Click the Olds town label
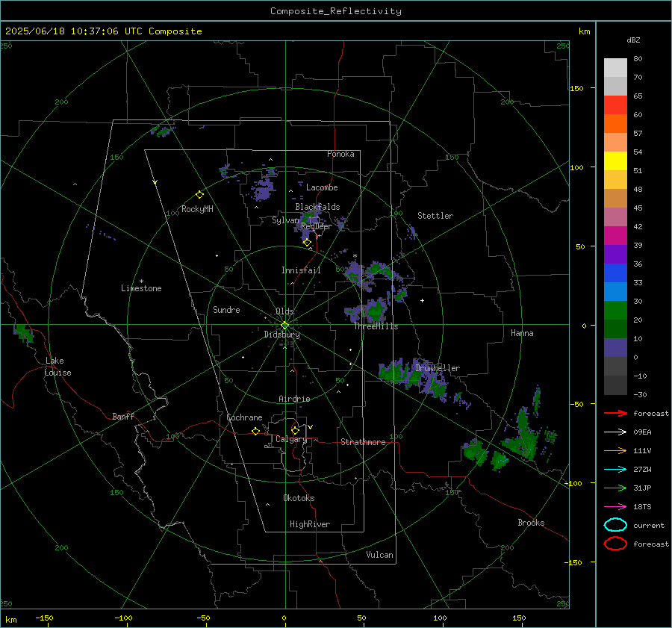The width and height of the screenshot is (672, 628). (x=284, y=311)
